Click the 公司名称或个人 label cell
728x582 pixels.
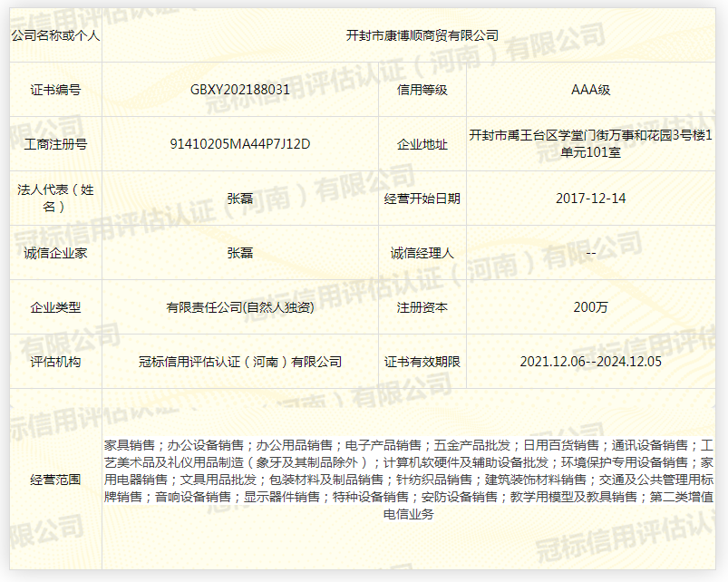[55, 35]
